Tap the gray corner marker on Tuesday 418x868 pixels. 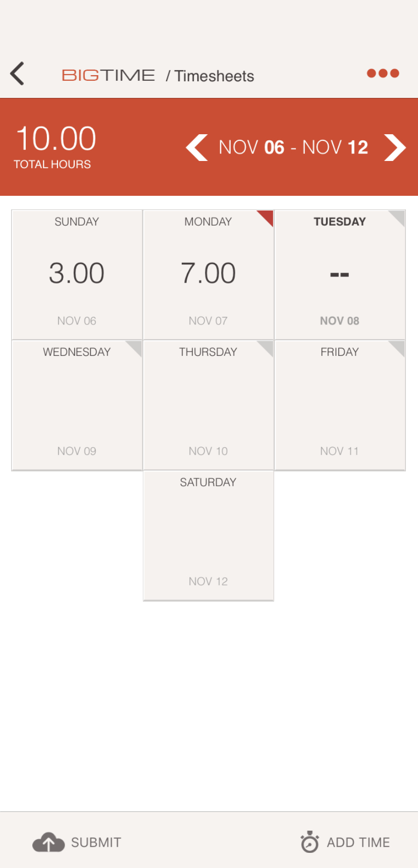click(398, 217)
